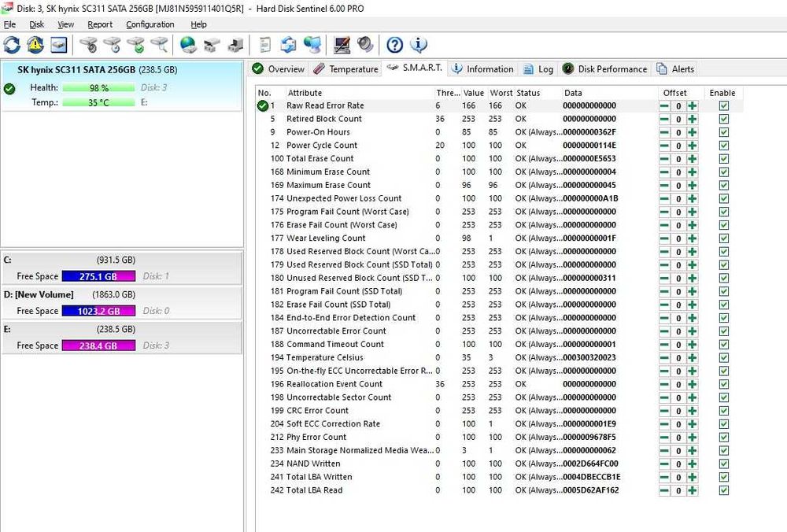Viewport: 787px width, 532px height.
Task: Open Help with the question mark icon
Action: tap(395, 45)
